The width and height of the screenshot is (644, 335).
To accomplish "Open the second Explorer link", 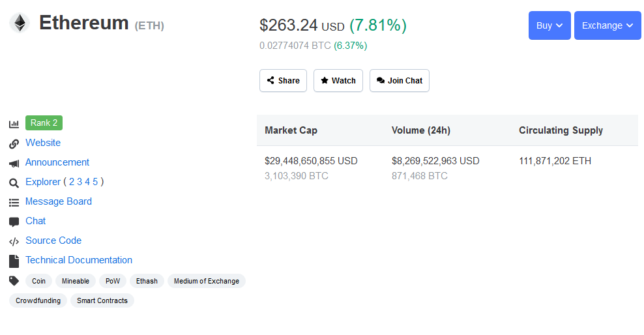I will click(72, 182).
